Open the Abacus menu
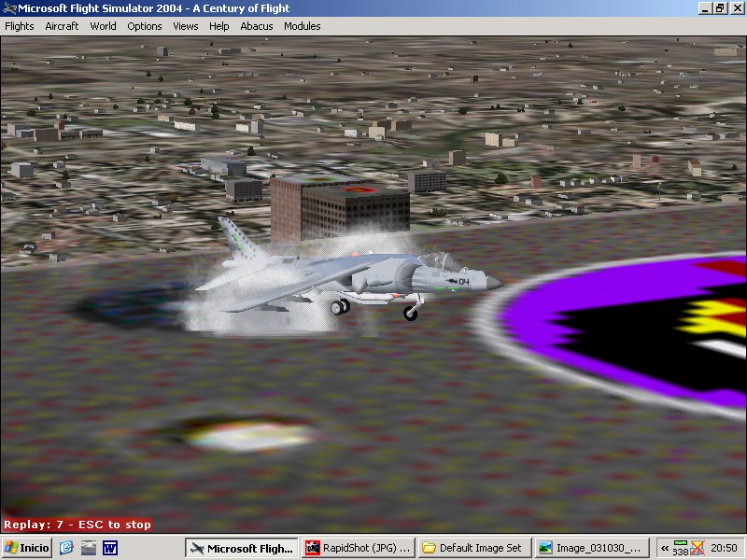Screen dimensions: 747x560 (x=256, y=26)
